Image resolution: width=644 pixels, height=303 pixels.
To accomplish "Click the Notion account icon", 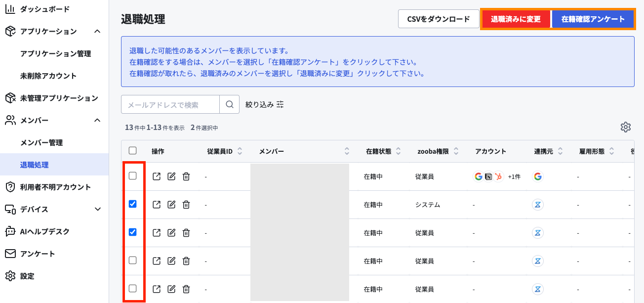I will tap(488, 176).
